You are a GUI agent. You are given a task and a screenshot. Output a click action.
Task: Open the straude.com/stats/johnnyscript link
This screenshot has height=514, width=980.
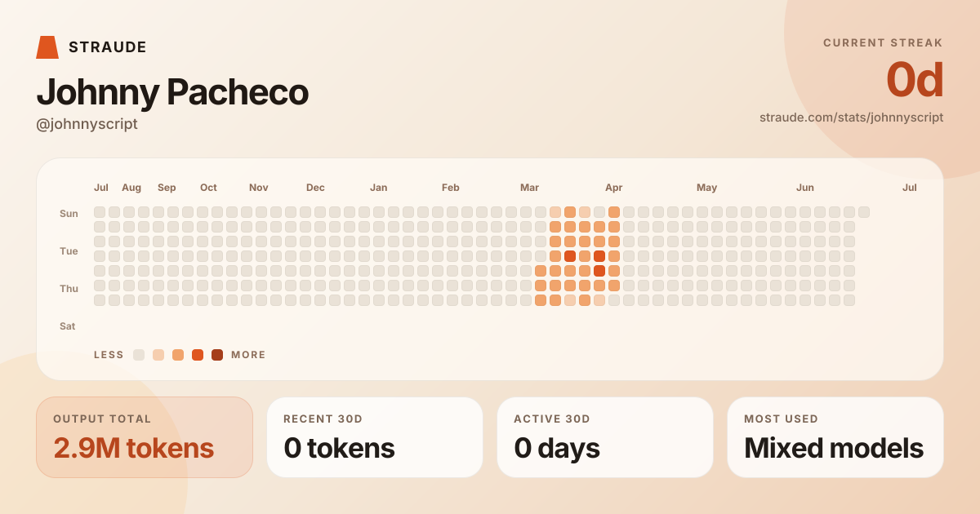(x=851, y=117)
